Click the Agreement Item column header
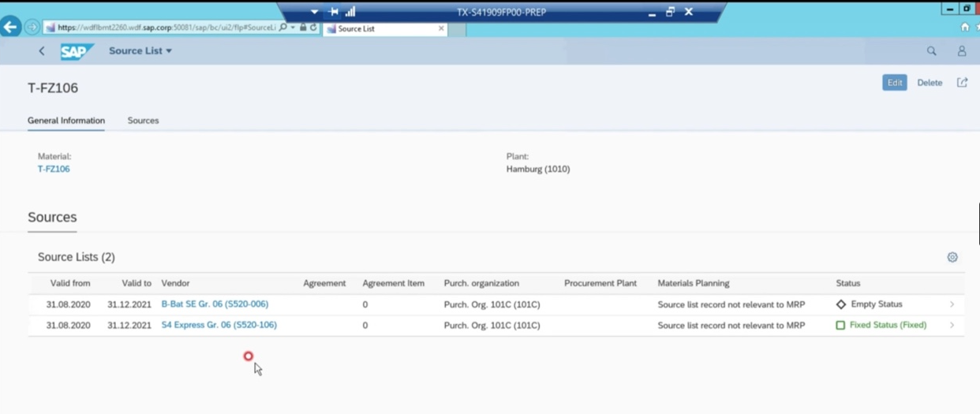Screen dimensions: 980x414 click(x=393, y=283)
